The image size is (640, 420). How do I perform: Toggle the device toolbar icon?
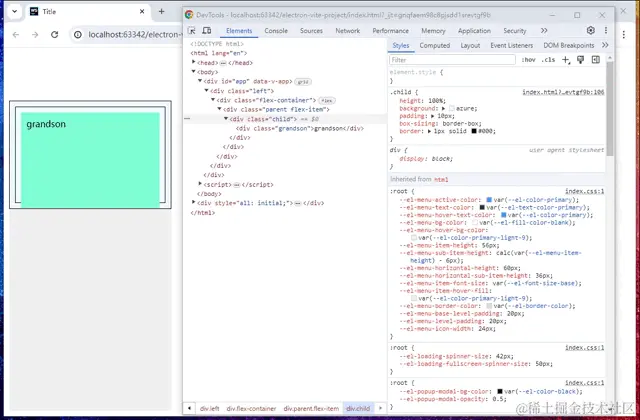click(x=207, y=31)
